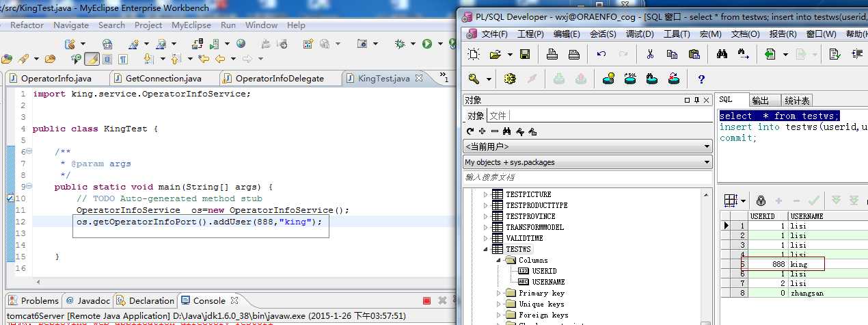868x325 pixels.
Task: Expand the TESTPICTURE table node
Action: pyautogui.click(x=486, y=194)
